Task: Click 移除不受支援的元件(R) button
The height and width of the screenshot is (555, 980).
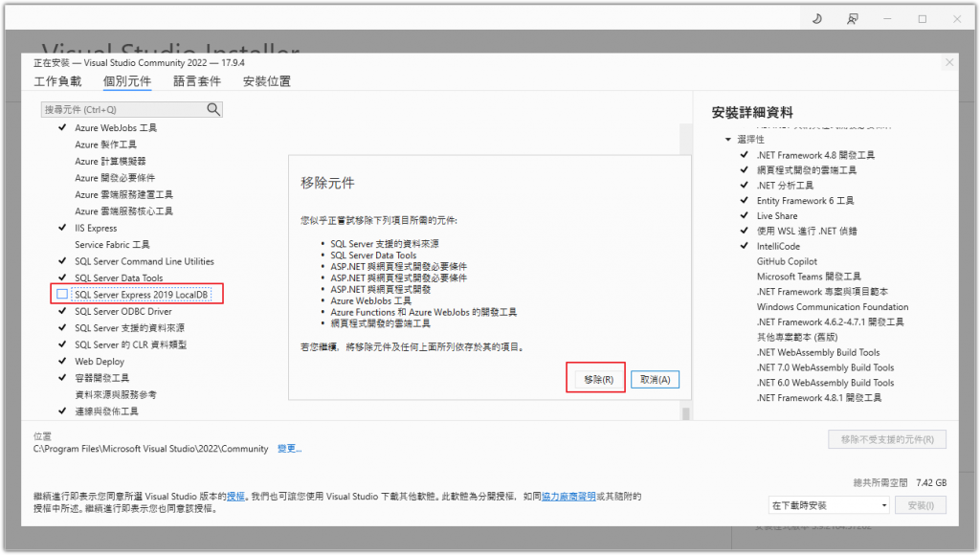Action: pos(887,439)
